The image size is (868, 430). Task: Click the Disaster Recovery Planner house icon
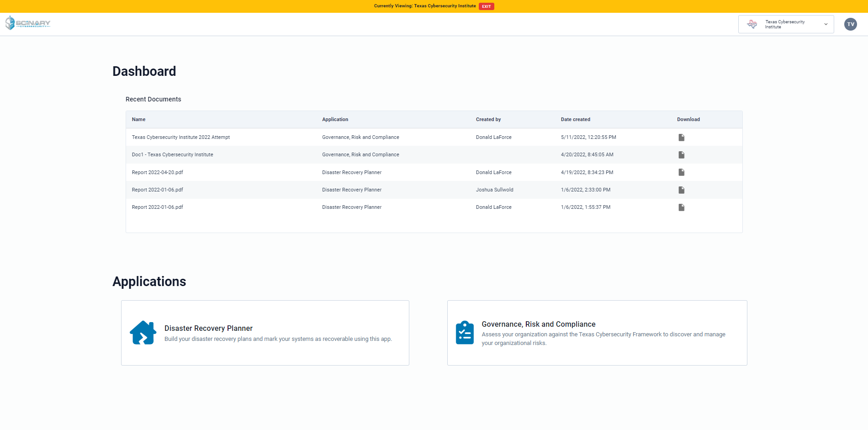tap(143, 333)
